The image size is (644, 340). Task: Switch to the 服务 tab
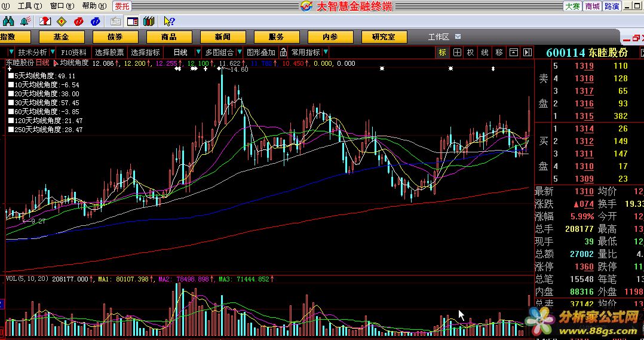click(x=277, y=37)
